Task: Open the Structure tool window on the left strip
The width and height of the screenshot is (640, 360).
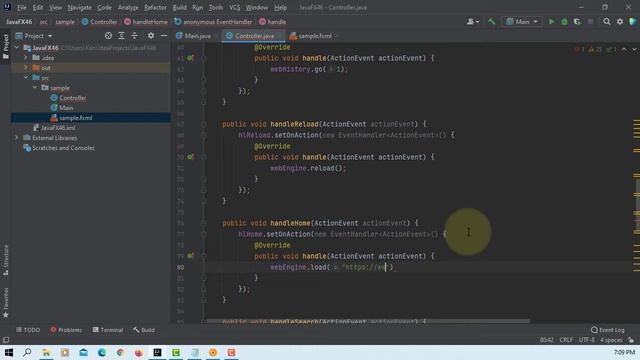Action: pyautogui.click(x=6, y=260)
